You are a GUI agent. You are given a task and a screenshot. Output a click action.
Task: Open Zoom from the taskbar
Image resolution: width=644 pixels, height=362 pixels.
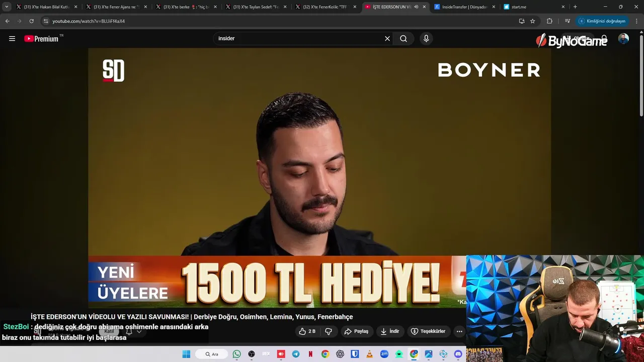point(384,354)
